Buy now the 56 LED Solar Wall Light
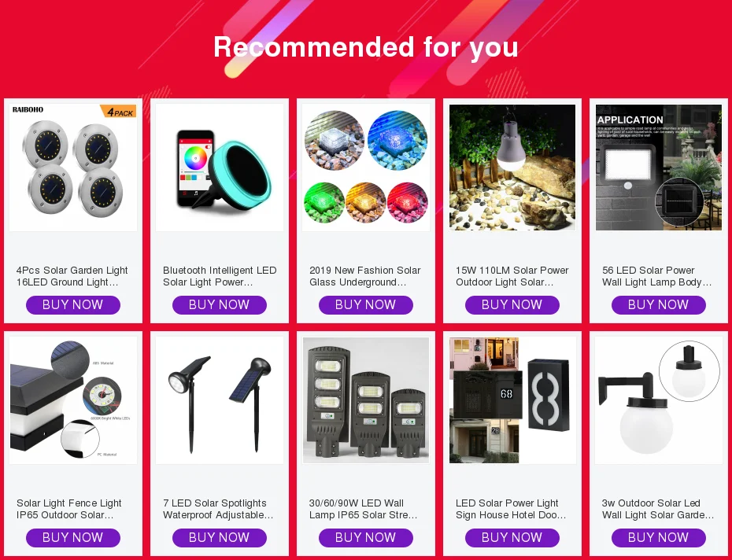732x560 pixels. tap(659, 304)
